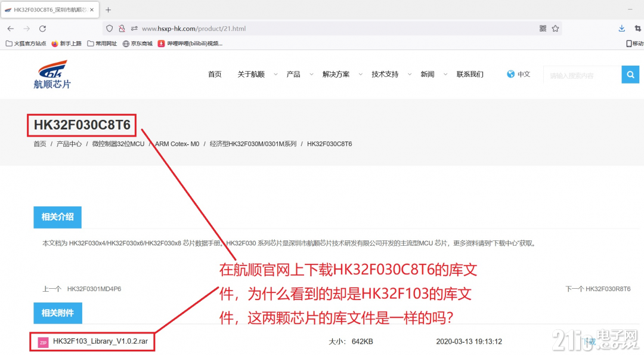
Task: Show the page QR code
Action: point(543,29)
